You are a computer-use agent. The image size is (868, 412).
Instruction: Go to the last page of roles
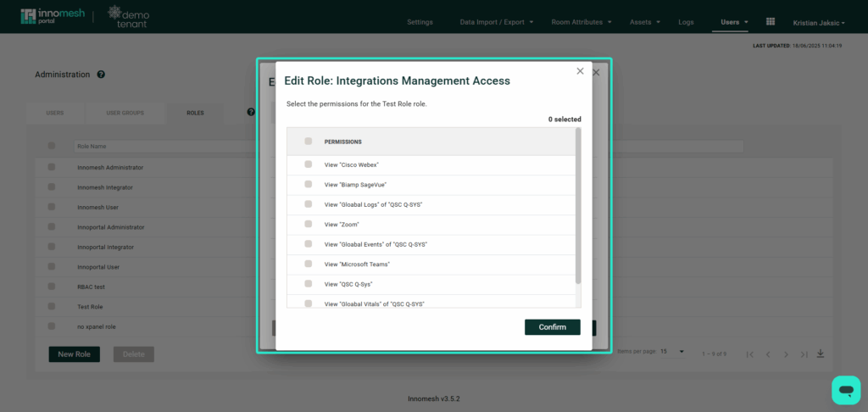[804, 354]
